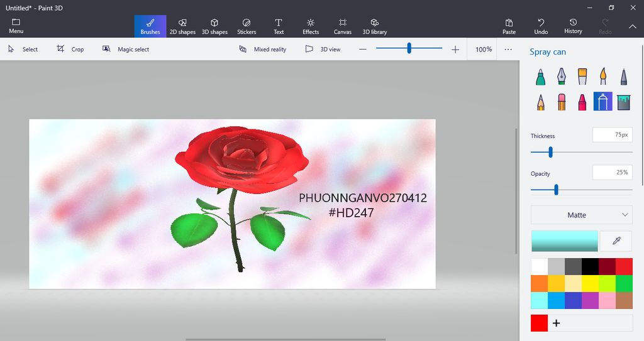Toggle 3D view
644x341 pixels.
(323, 49)
